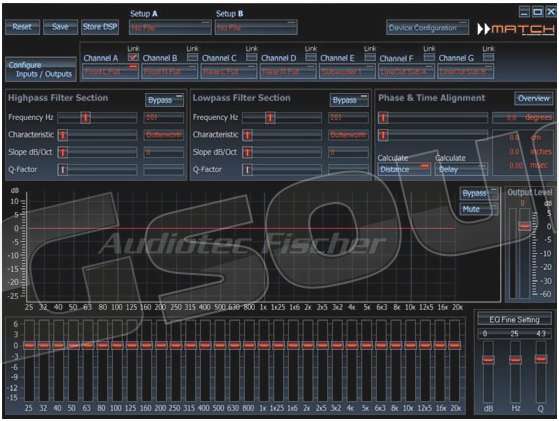This screenshot has width=559, height=421.
Task: Click Highpass frequency value field
Action: point(164,118)
